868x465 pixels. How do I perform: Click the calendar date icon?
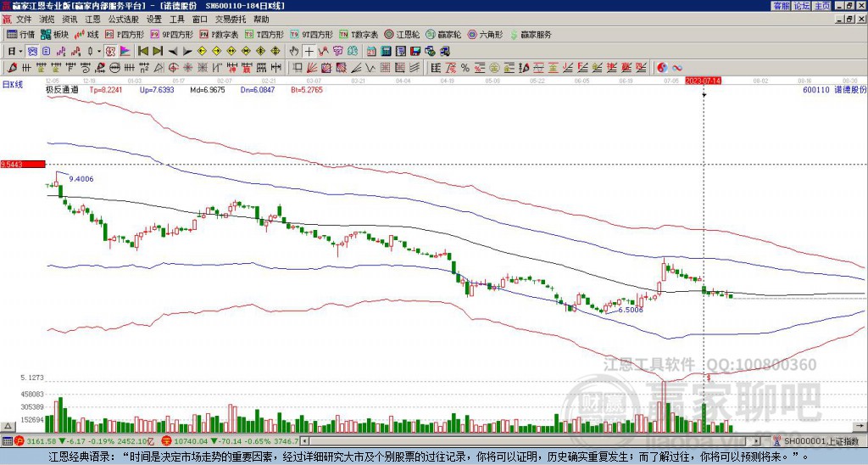coord(371,51)
